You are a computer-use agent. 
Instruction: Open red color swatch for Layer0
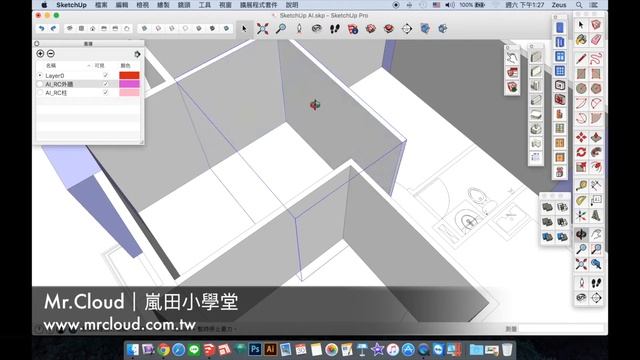[x=129, y=76]
